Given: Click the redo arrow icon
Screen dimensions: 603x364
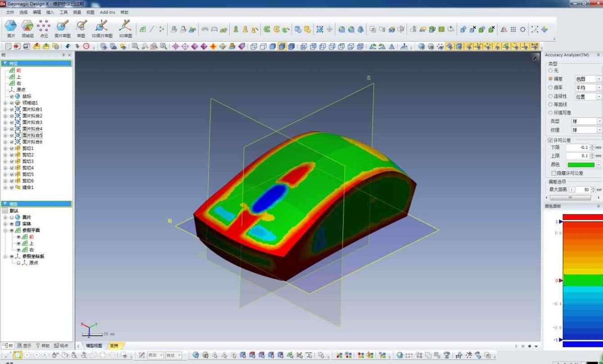Looking at the screenshot, I should click(x=77, y=46).
